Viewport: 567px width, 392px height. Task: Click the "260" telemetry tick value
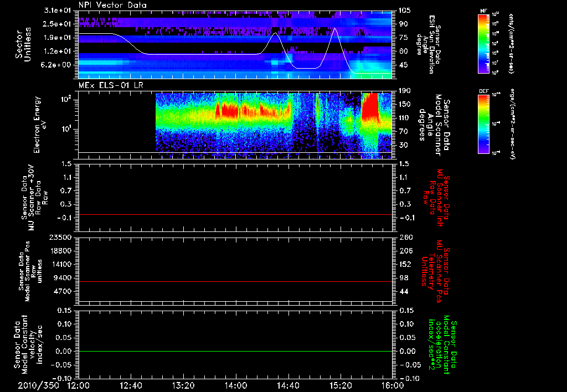pyautogui.click(x=405, y=238)
